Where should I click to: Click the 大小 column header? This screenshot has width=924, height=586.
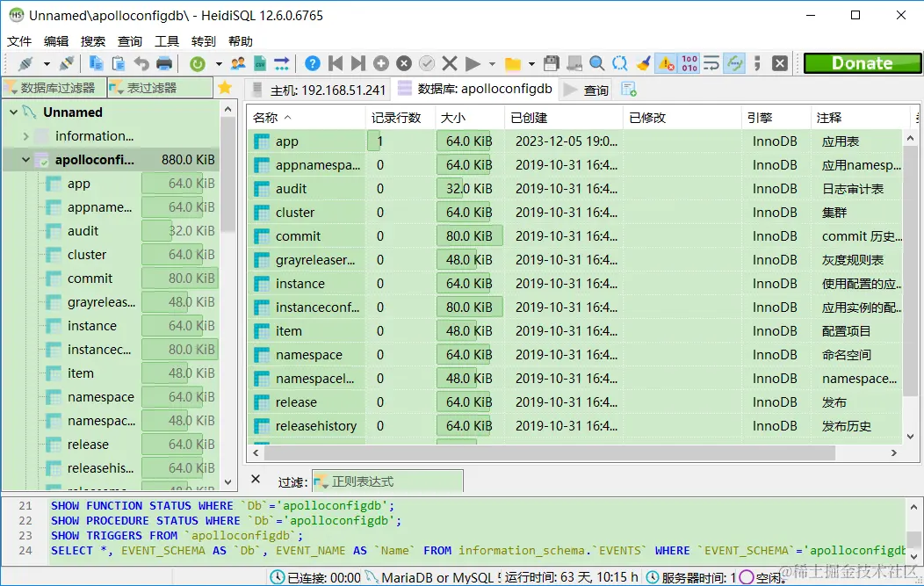click(x=470, y=118)
